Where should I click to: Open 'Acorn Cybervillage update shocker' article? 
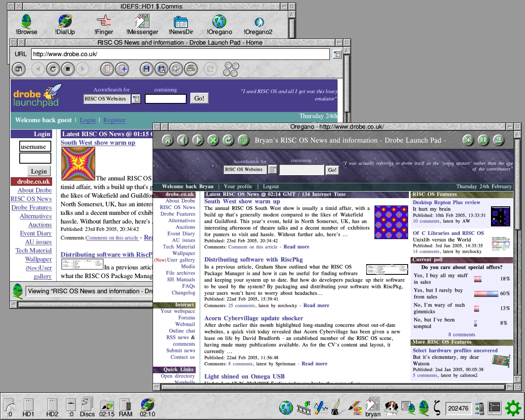tap(253, 318)
